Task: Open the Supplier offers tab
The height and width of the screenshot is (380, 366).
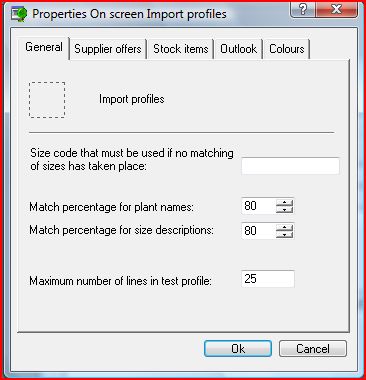Action: 108,49
